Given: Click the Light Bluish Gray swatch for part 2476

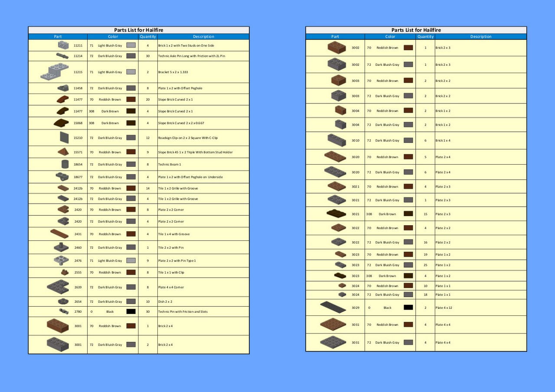Looking at the screenshot, I should pos(131,260).
